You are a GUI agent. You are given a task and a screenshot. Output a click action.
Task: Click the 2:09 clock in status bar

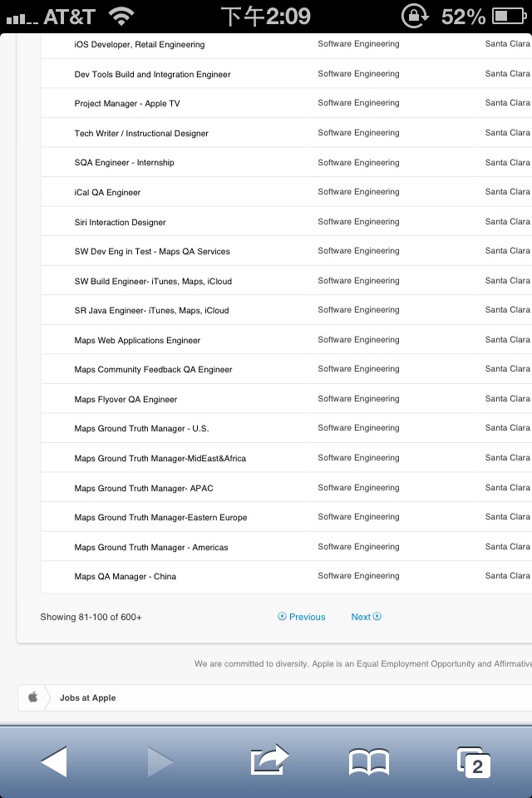click(266, 17)
